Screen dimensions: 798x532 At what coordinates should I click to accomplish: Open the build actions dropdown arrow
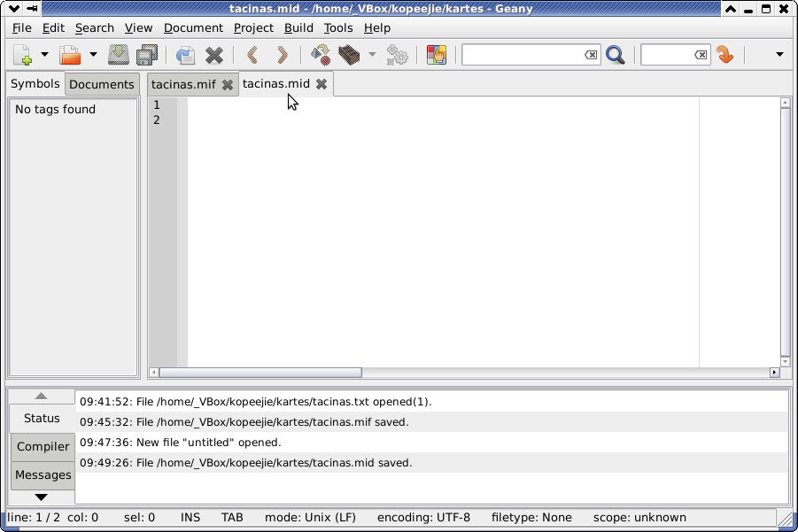tap(373, 54)
